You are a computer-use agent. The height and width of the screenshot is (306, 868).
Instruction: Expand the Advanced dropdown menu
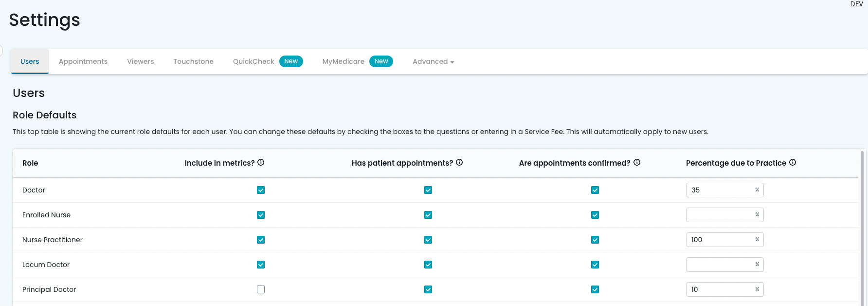click(x=433, y=62)
